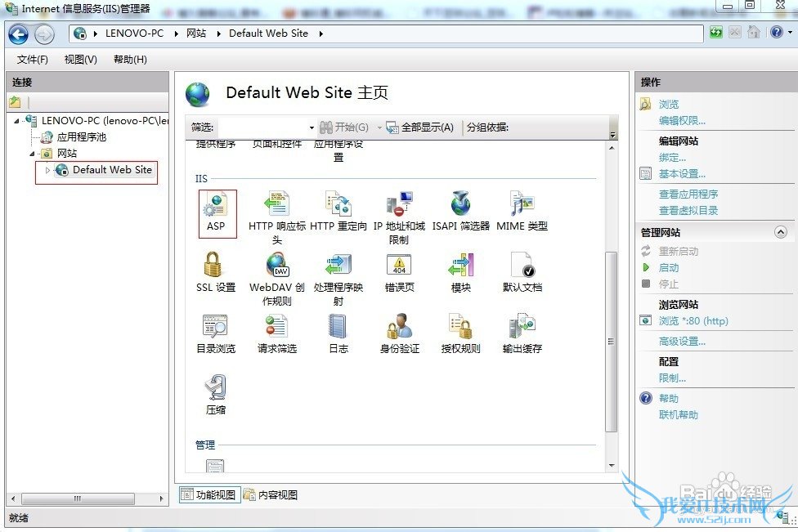Open the 文件(F) menu

click(32, 60)
